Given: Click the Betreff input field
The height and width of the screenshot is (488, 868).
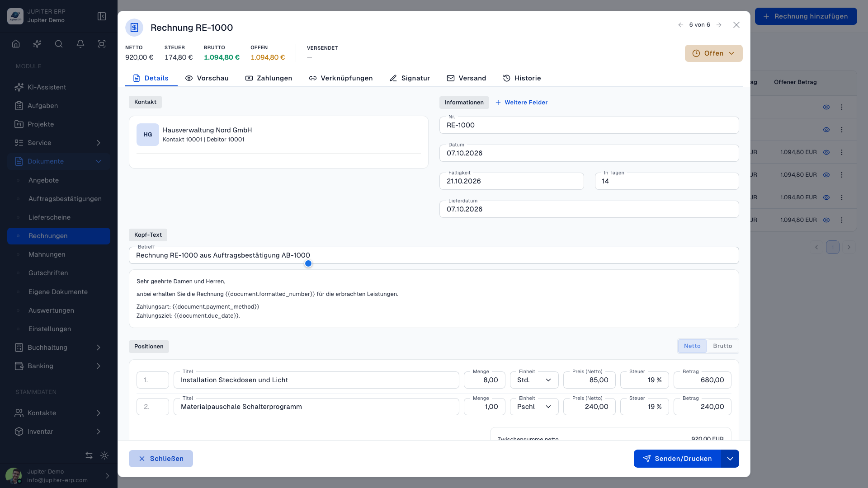Looking at the screenshot, I should 434,255.
